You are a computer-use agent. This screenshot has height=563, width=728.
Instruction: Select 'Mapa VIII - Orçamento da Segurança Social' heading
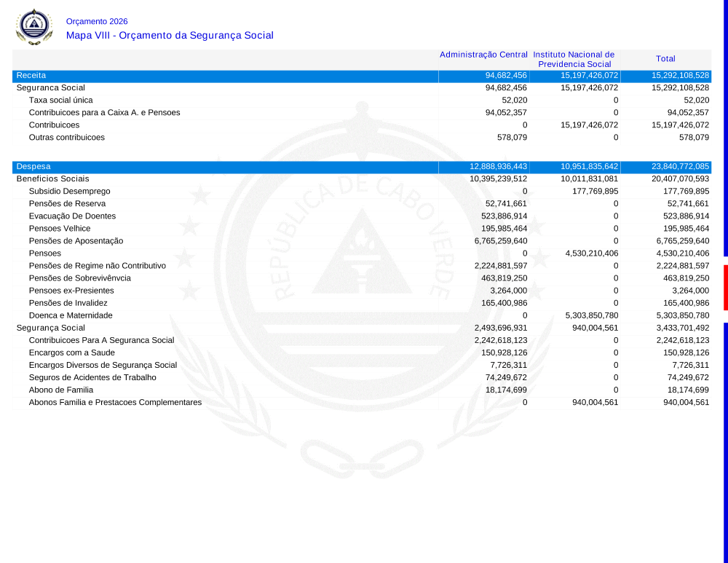(x=170, y=35)
